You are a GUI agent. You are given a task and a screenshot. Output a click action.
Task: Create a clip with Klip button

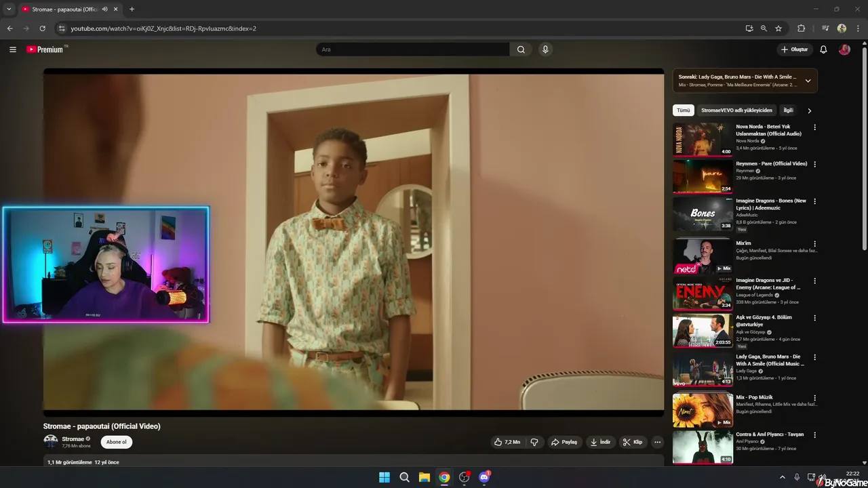(x=633, y=442)
